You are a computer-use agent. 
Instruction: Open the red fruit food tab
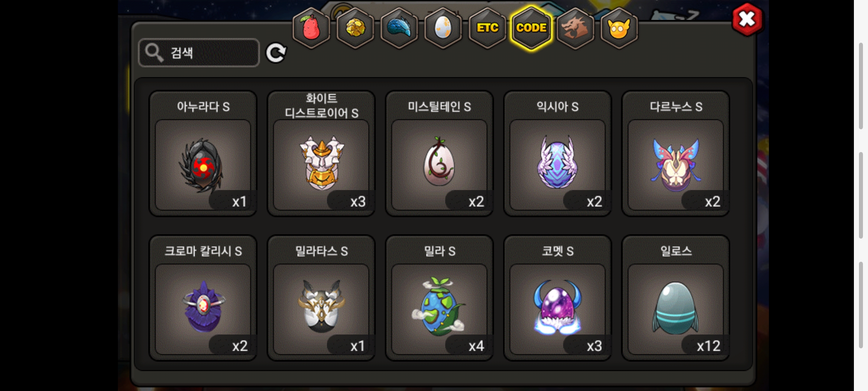coord(311,28)
